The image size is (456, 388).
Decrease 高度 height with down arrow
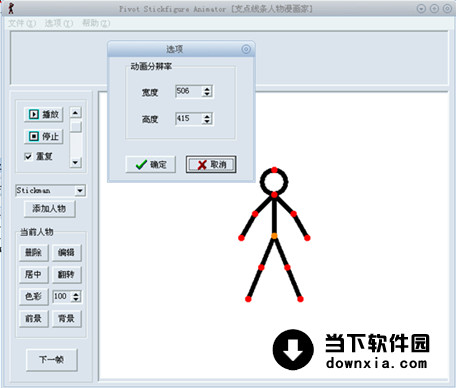tap(207, 122)
